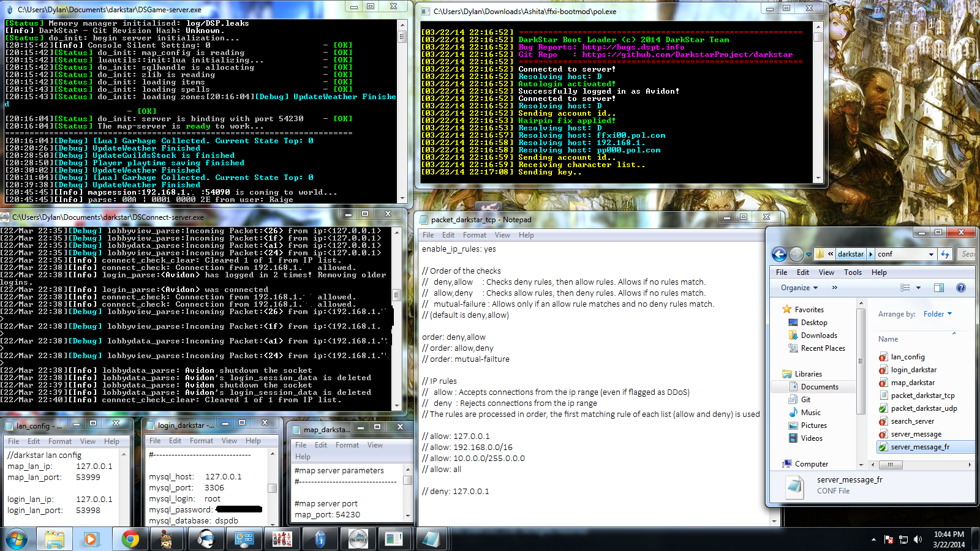Viewport: 980px width, 551px height.
Task: Open the Explorer help question-mark icon
Action: [960, 288]
